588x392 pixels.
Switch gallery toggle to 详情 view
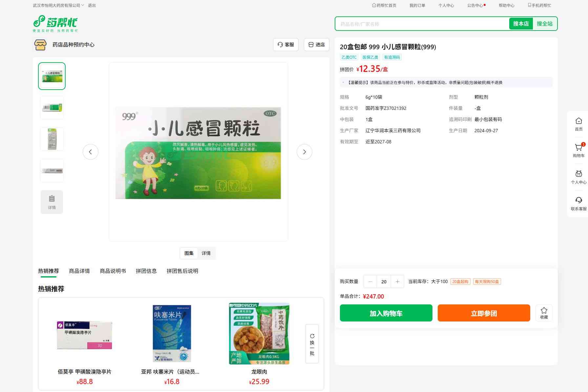point(206,253)
